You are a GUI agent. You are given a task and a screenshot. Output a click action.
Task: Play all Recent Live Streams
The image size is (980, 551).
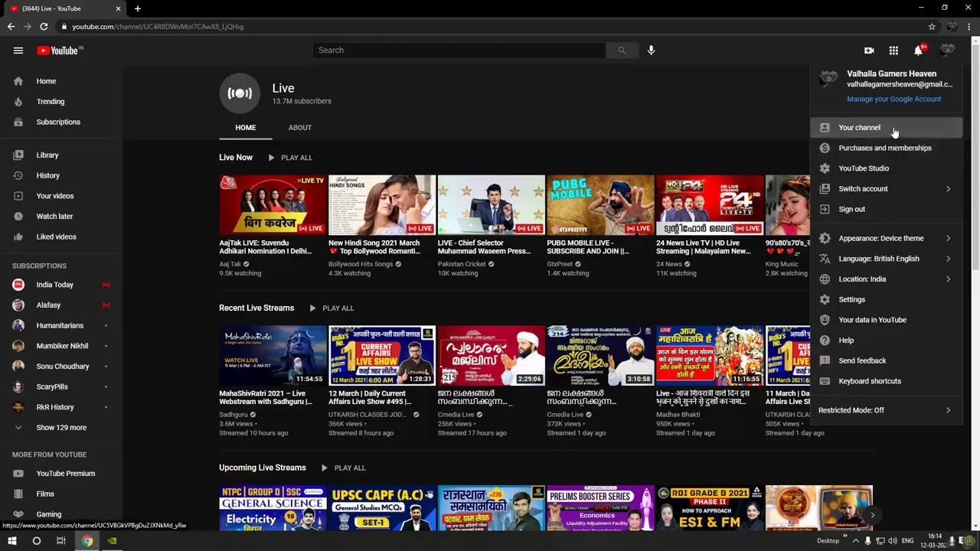(x=331, y=308)
